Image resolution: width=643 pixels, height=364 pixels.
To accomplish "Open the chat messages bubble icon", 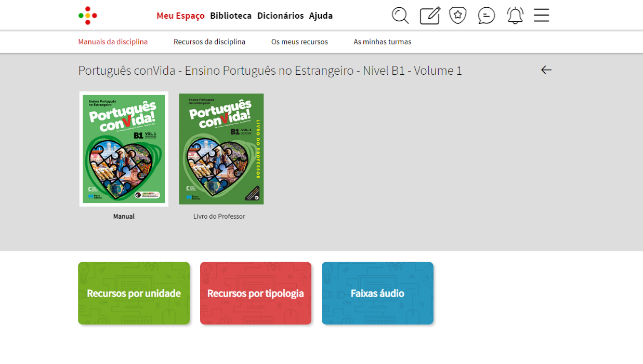I will point(486,16).
